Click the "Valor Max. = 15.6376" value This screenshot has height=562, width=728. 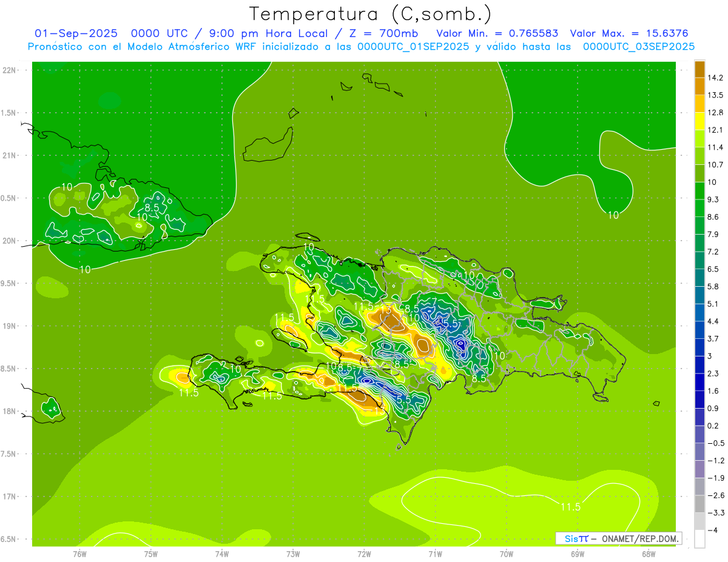pyautogui.click(x=629, y=33)
